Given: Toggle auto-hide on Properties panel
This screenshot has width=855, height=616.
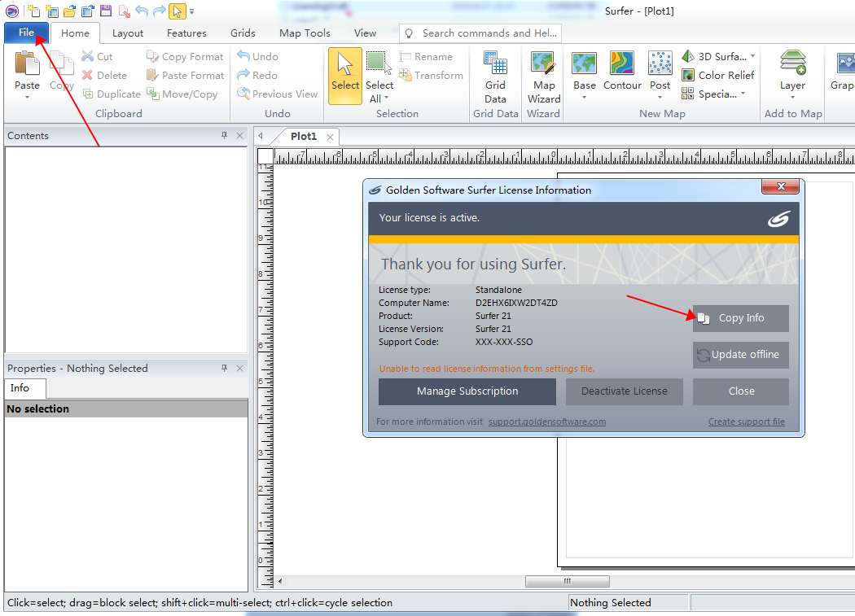Looking at the screenshot, I should click(x=224, y=368).
